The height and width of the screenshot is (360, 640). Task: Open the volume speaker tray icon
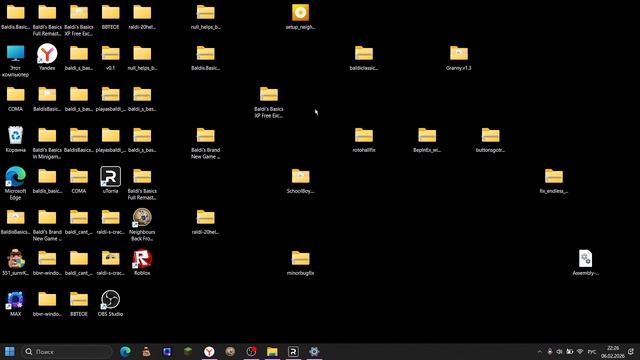pyautogui.click(x=560, y=352)
